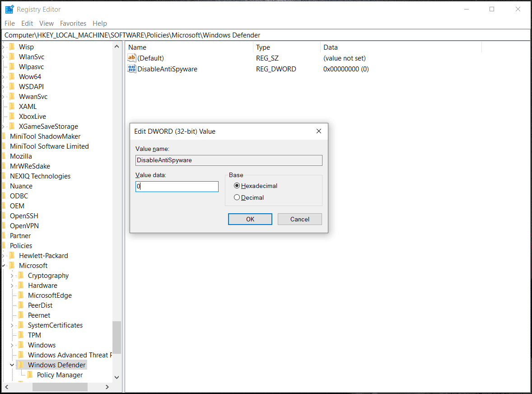Viewport: 532px width, 394px height.
Task: Click the WSDAPI folder icon
Action: point(12,87)
